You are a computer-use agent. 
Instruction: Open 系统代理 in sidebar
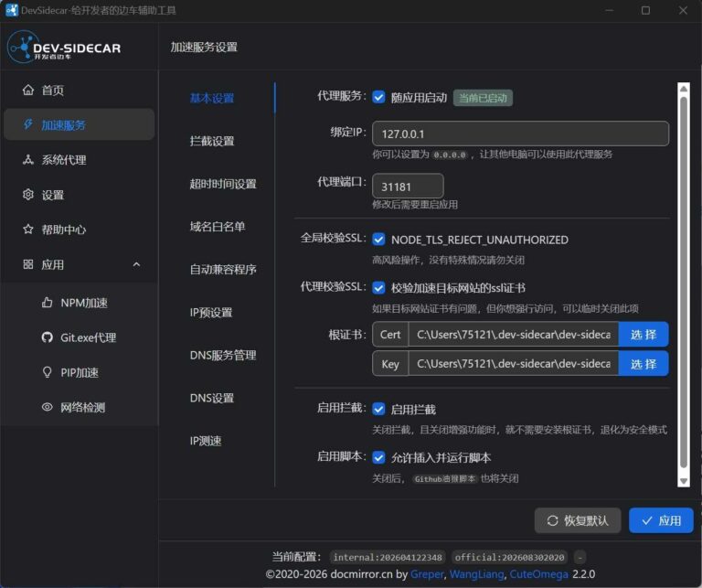coord(80,160)
